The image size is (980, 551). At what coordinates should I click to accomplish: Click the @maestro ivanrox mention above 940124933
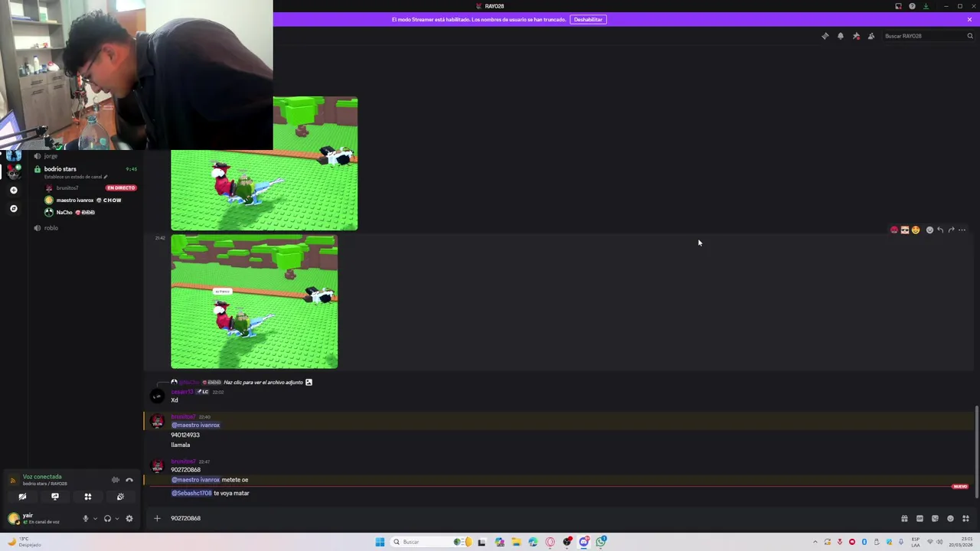(x=195, y=425)
